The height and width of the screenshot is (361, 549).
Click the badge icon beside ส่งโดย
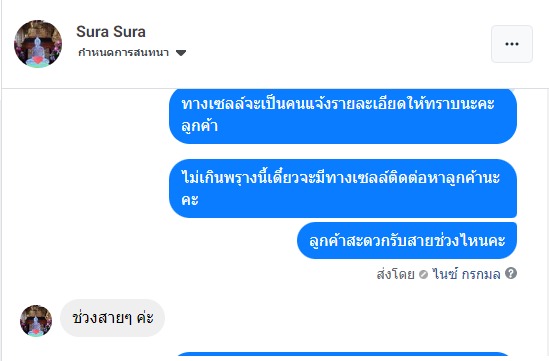point(423,275)
